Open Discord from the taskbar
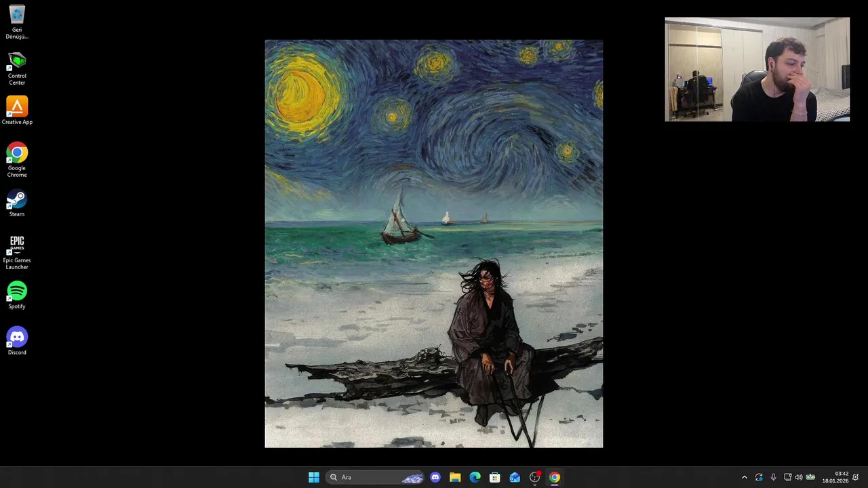Viewport: 868px width, 488px height. [435, 477]
